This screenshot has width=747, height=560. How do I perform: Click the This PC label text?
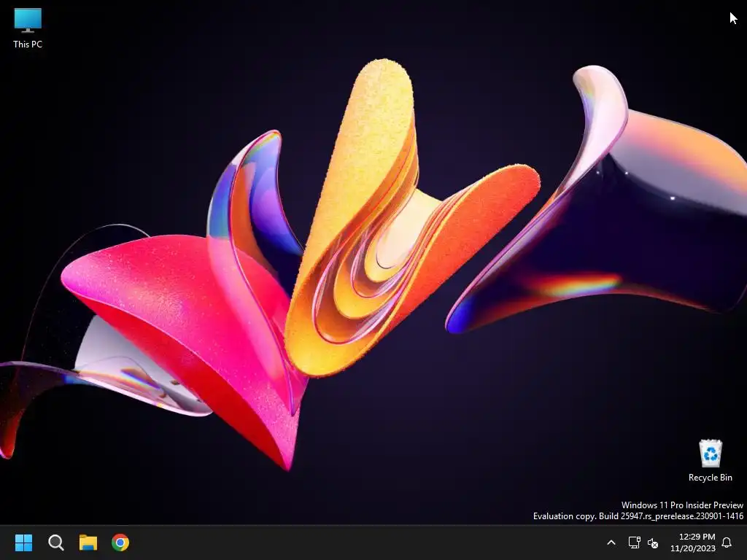28,44
